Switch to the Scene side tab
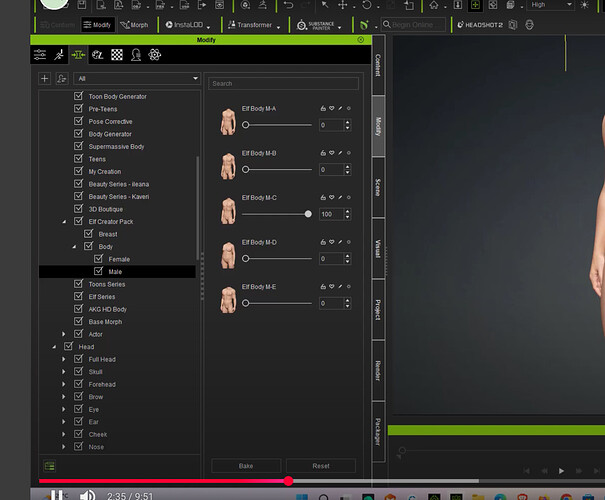605x500 pixels. pyautogui.click(x=378, y=187)
